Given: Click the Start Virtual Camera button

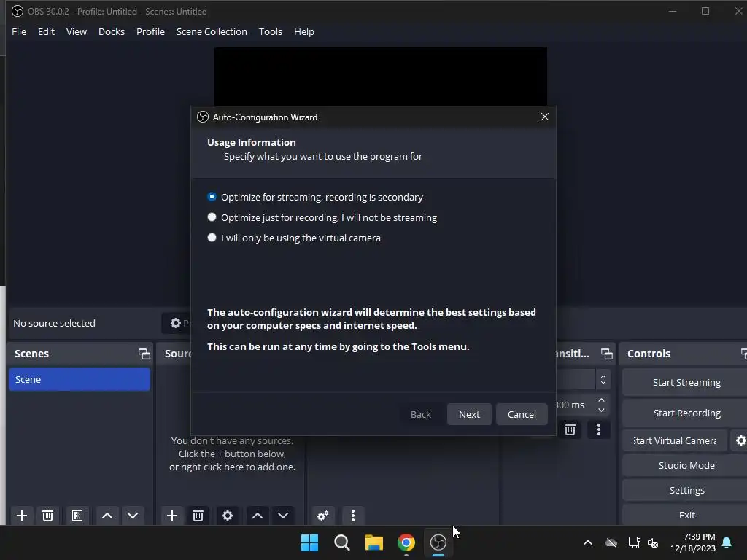Looking at the screenshot, I should pos(675,440).
